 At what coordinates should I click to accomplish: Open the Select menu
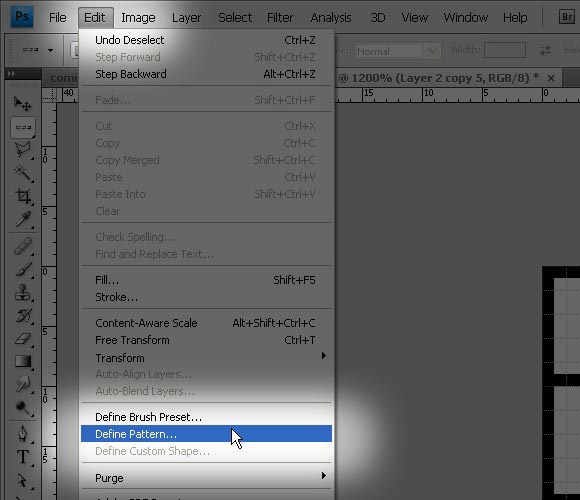235,17
